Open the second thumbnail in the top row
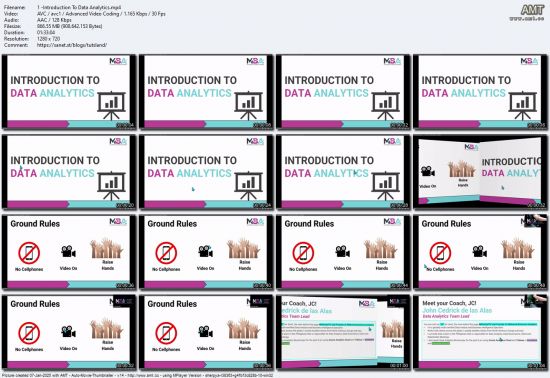The width and height of the screenshot is (550, 378). [x=206, y=92]
